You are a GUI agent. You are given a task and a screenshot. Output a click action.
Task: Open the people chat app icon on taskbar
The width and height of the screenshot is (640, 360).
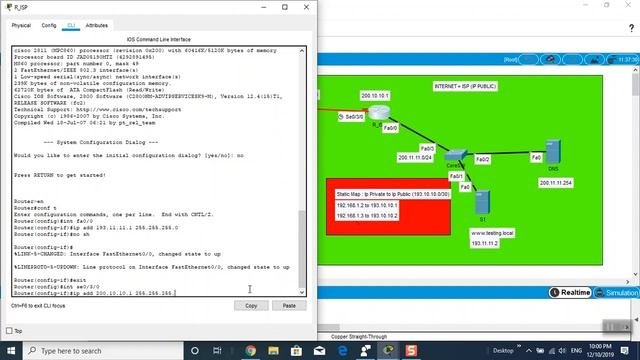coord(365,351)
